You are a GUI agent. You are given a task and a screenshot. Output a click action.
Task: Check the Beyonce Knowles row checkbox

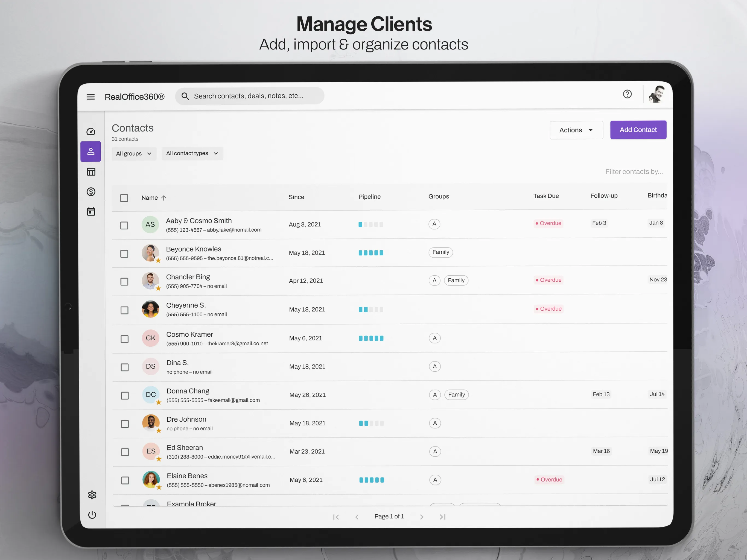tap(124, 254)
